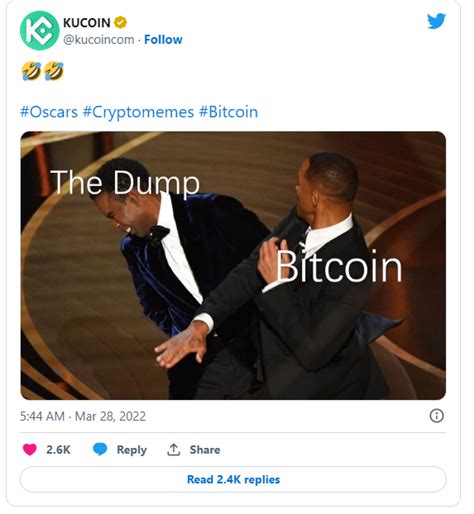Click the Reply label
The width and height of the screenshot is (474, 514).
click(132, 450)
